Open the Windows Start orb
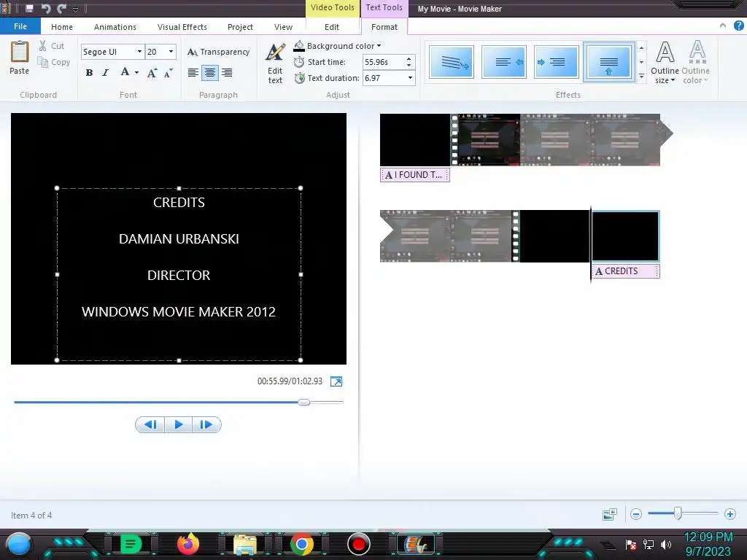 click(19, 544)
